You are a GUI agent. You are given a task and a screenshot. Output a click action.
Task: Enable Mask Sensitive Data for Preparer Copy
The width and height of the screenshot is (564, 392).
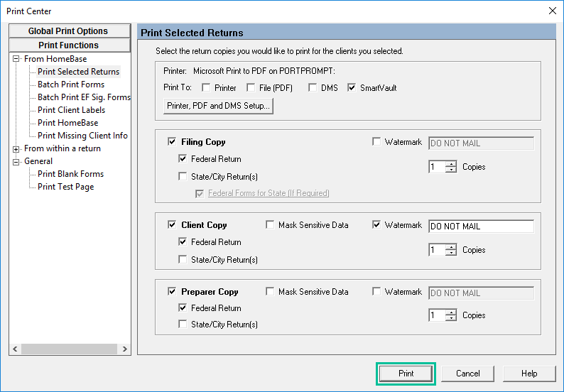270,291
